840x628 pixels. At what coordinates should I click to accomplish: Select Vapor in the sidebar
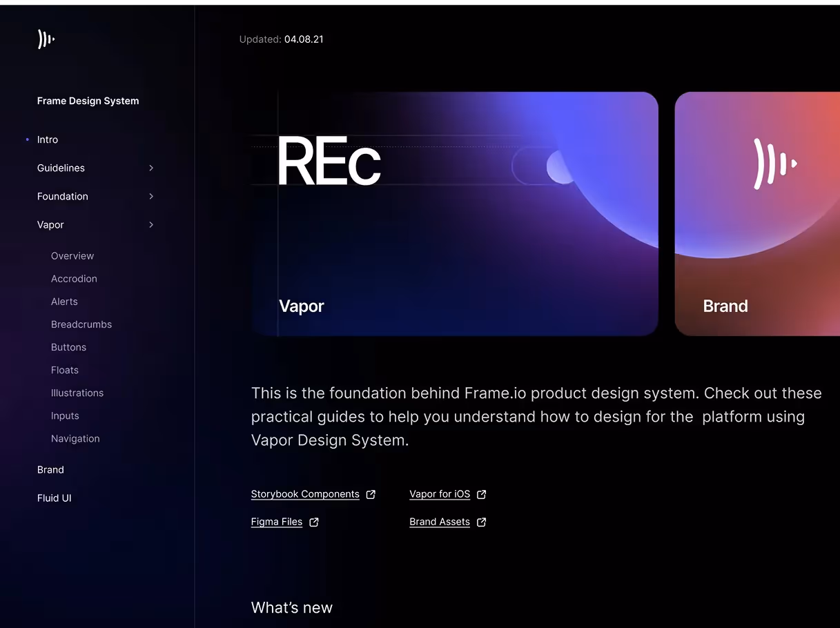click(x=50, y=224)
